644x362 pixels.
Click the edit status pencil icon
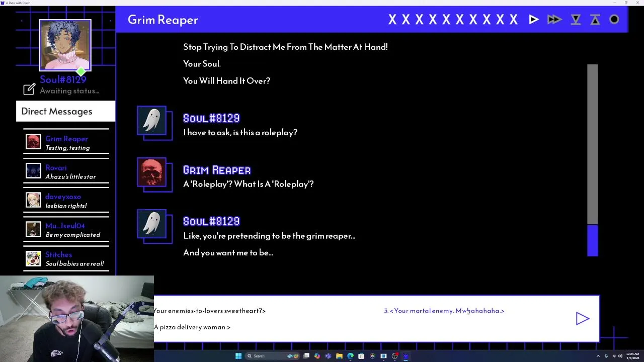click(x=29, y=89)
